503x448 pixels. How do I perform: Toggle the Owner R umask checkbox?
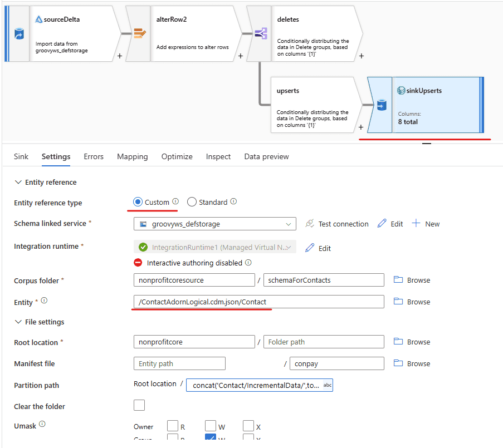[173, 427]
